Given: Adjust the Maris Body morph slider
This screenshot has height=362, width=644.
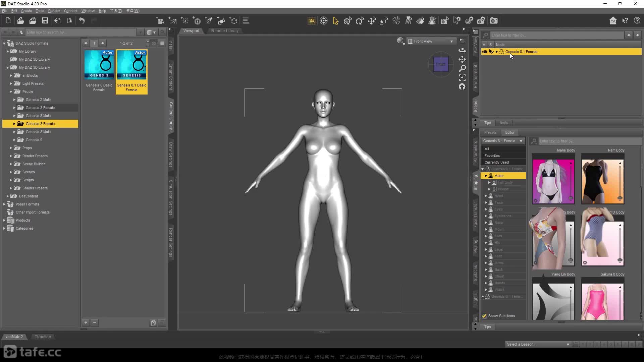Looking at the screenshot, I should pyautogui.click(x=571, y=181).
